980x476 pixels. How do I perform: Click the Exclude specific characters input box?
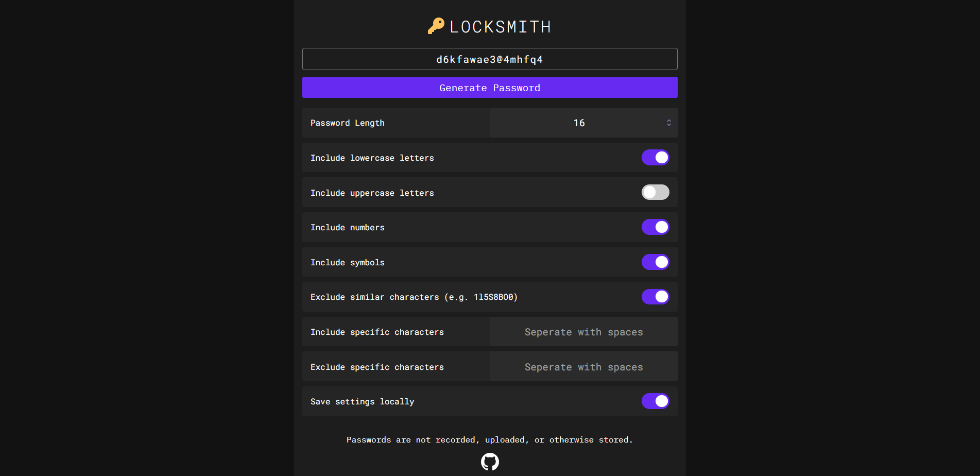click(x=583, y=367)
